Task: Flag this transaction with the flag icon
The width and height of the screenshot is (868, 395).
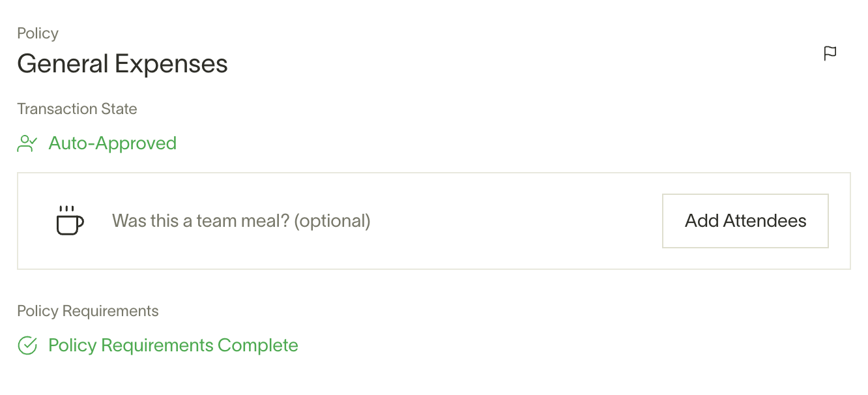Action: pyautogui.click(x=830, y=53)
